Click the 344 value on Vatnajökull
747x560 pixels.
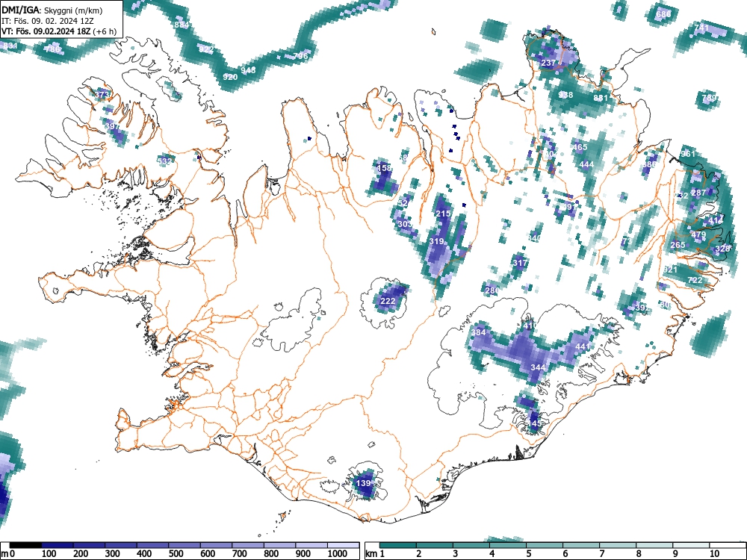click(x=538, y=367)
